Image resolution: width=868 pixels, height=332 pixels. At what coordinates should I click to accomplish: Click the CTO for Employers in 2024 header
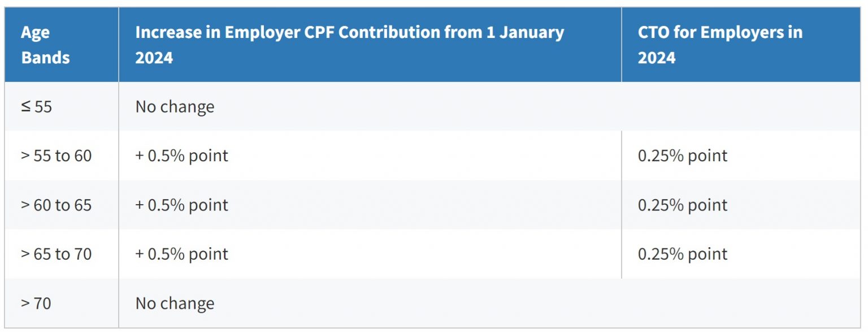click(x=741, y=45)
